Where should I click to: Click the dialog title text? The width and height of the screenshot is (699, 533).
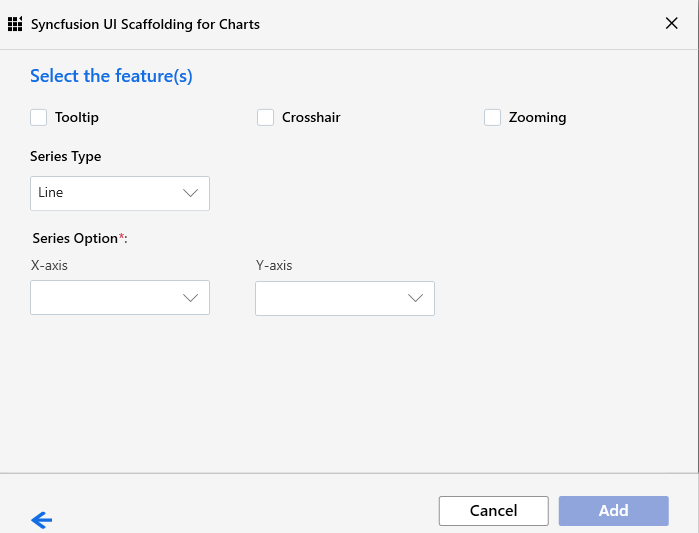click(x=145, y=24)
